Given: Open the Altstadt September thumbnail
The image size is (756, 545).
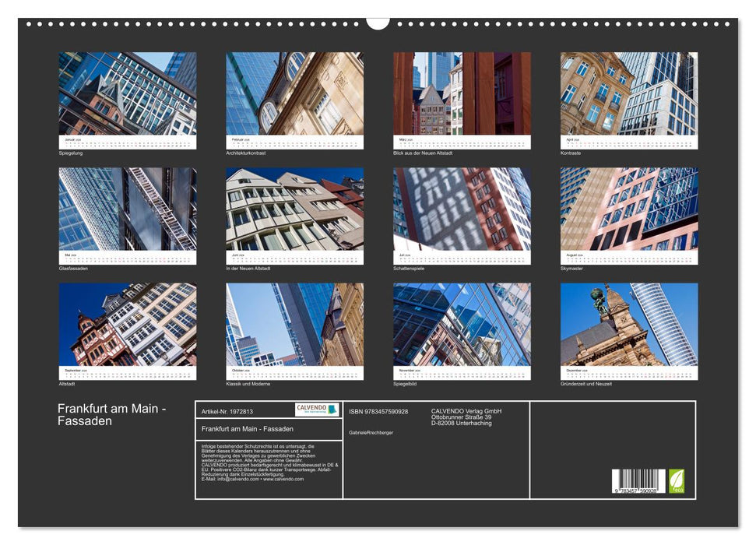Looking at the screenshot, I should pos(128,324).
